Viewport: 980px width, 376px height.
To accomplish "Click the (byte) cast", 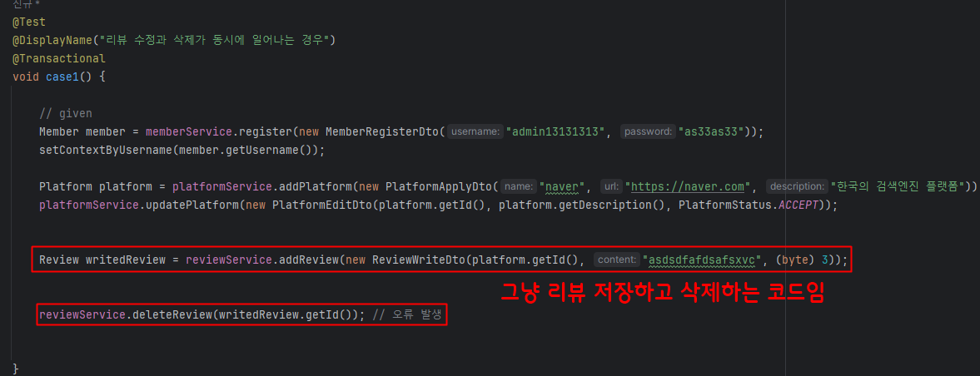I will click(796, 260).
